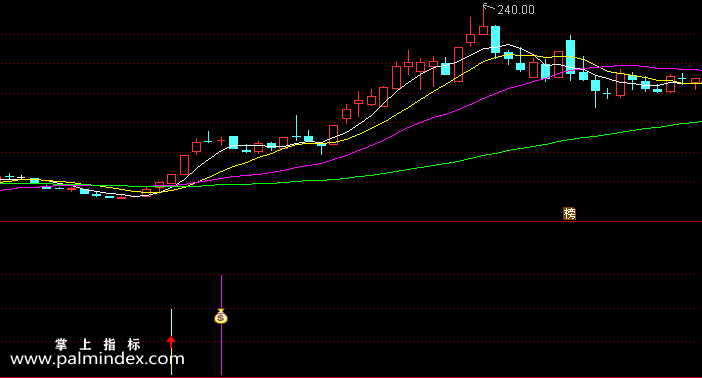Click the yellow vertical signal line in the indicator panel

click(x=171, y=342)
